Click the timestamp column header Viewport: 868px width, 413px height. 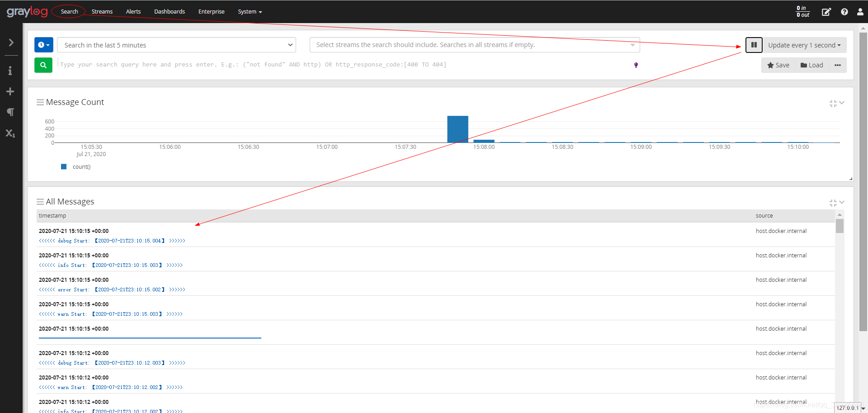pyautogui.click(x=52, y=216)
